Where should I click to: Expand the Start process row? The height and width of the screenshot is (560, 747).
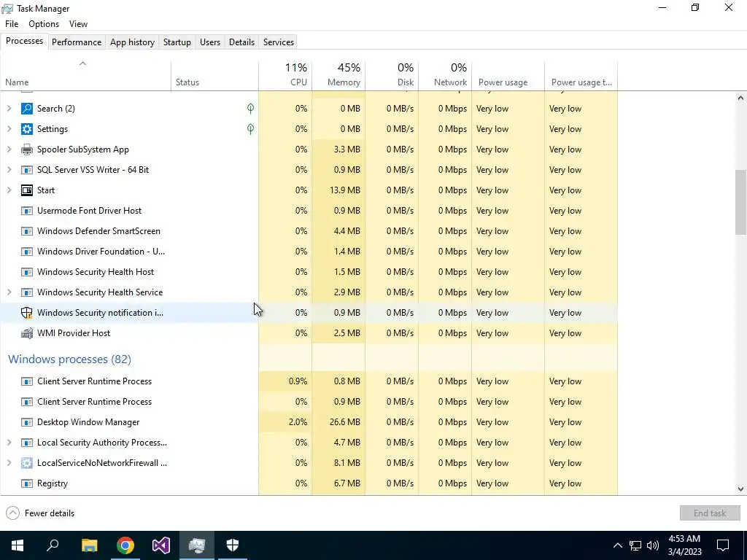[9, 190]
